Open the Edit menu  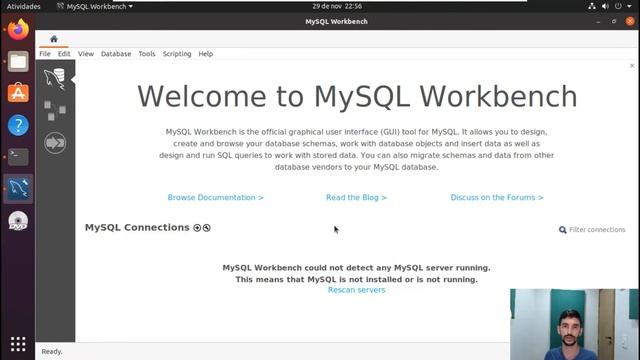[x=64, y=54]
